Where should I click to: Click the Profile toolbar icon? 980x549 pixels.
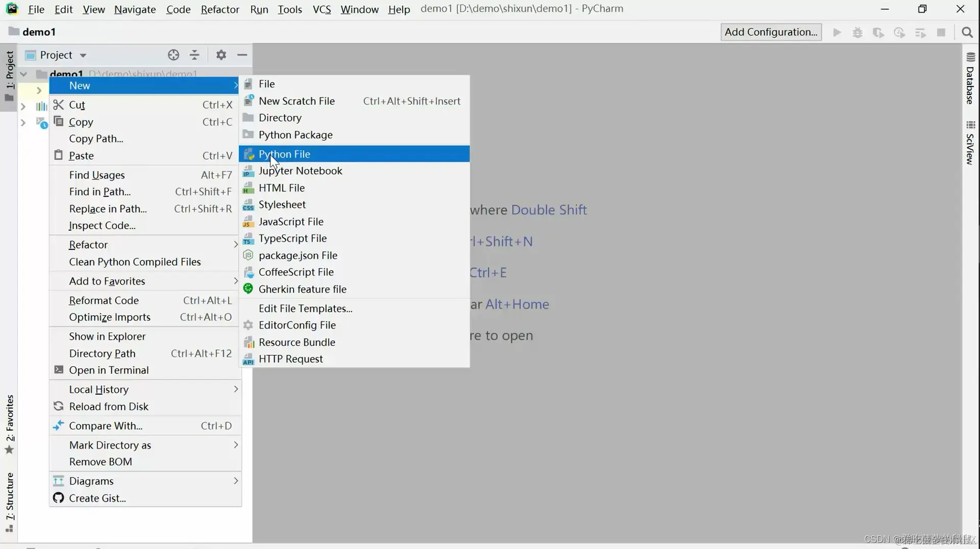[899, 32]
